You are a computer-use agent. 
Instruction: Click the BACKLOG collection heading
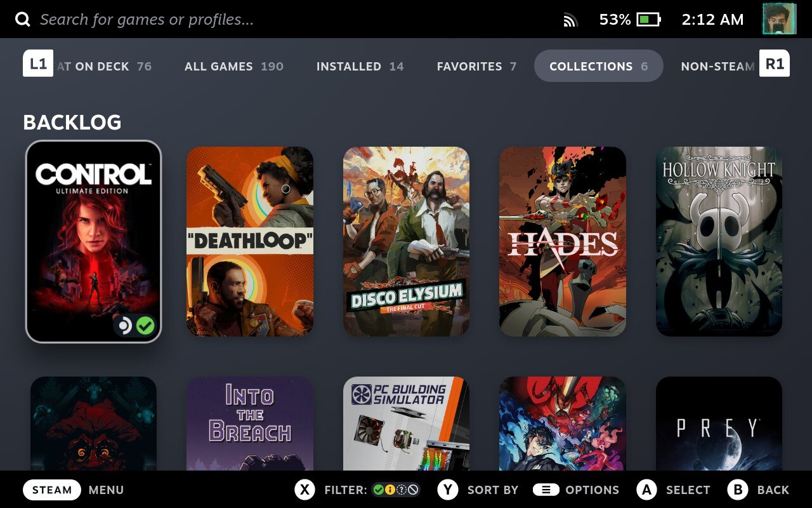[72, 122]
